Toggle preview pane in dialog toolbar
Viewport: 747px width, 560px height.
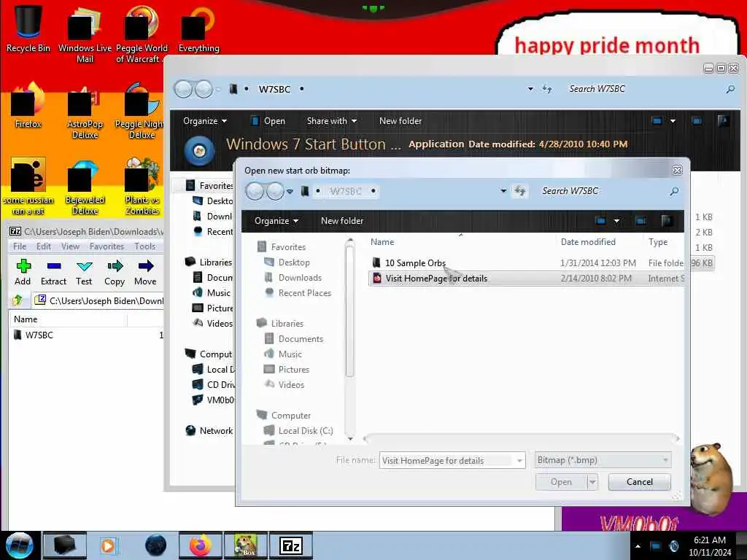(640, 220)
